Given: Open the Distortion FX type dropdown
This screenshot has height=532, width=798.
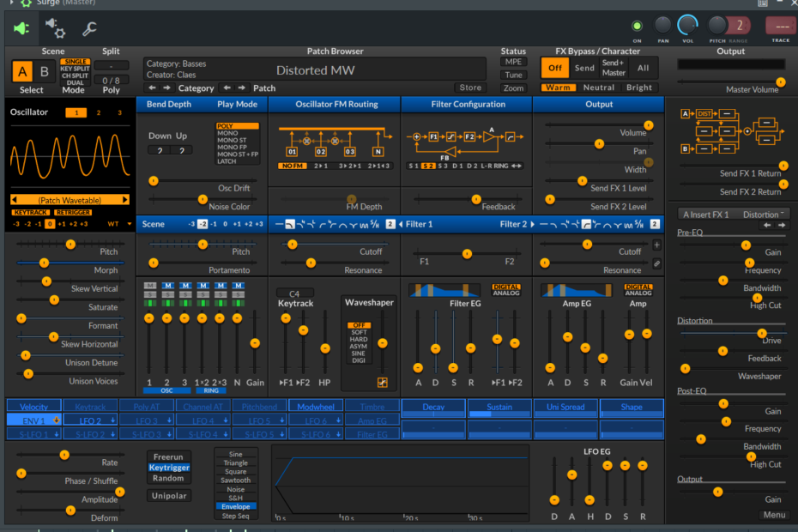Looking at the screenshot, I should (763, 215).
